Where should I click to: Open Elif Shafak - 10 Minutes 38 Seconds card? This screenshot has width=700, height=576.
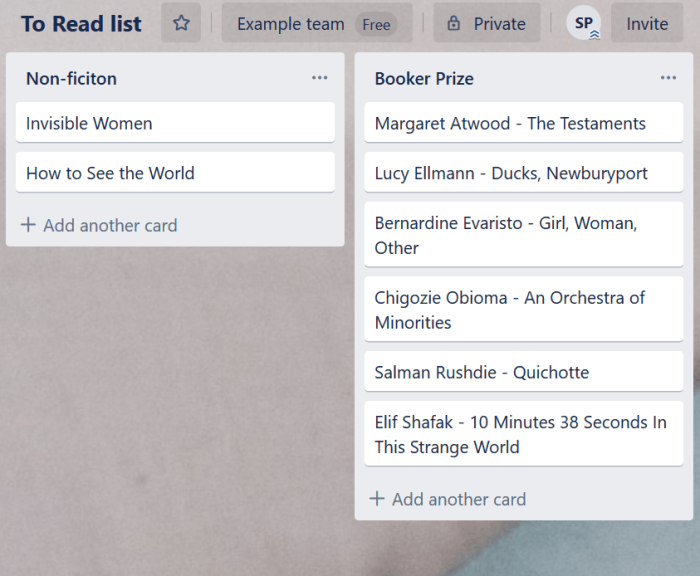[x=524, y=434]
